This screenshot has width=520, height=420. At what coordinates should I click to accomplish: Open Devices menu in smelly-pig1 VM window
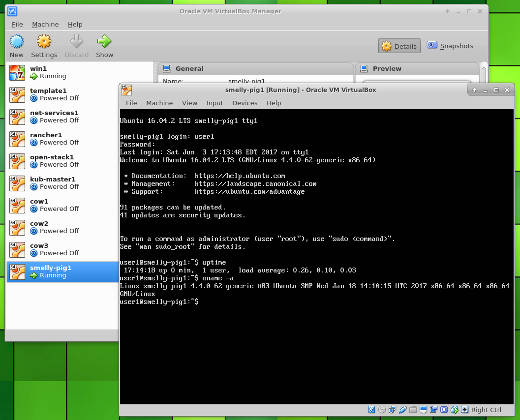click(x=245, y=103)
